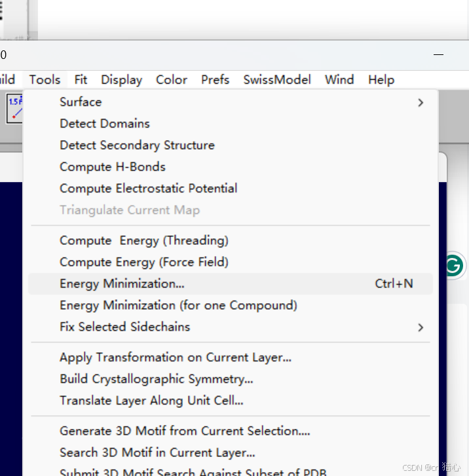This screenshot has width=469, height=476.
Task: Choose Energy Minimization (for one Compound)
Action: point(231,305)
